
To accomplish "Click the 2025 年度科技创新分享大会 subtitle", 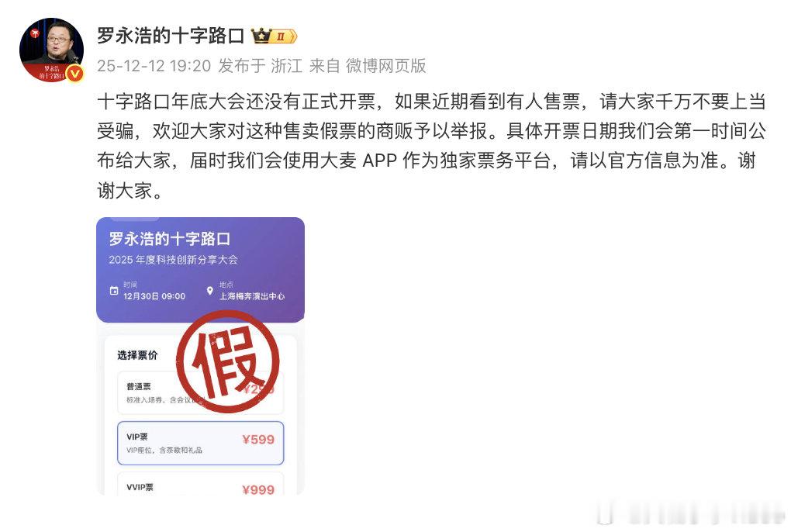I will tap(173, 260).
